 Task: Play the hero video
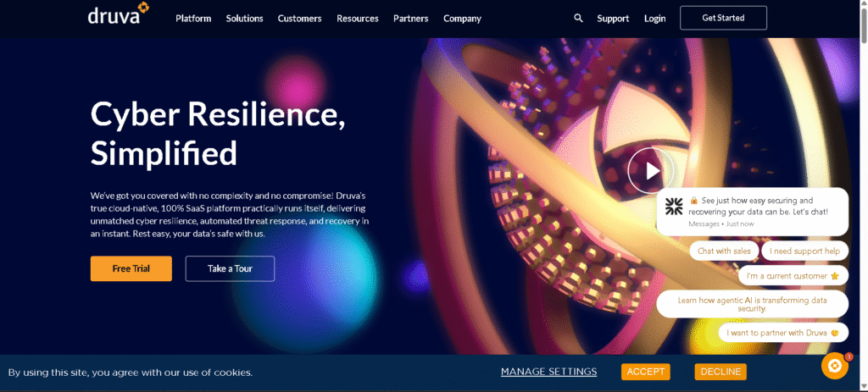[652, 171]
